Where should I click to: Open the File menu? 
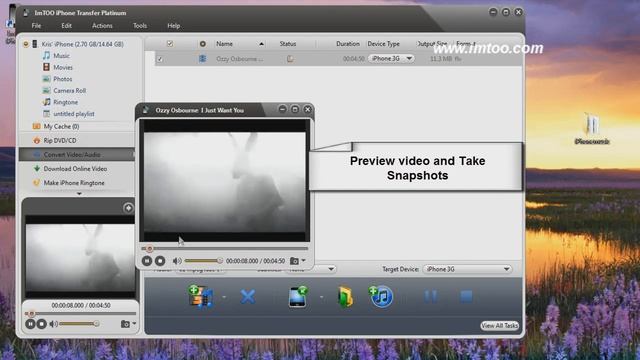(x=36, y=26)
